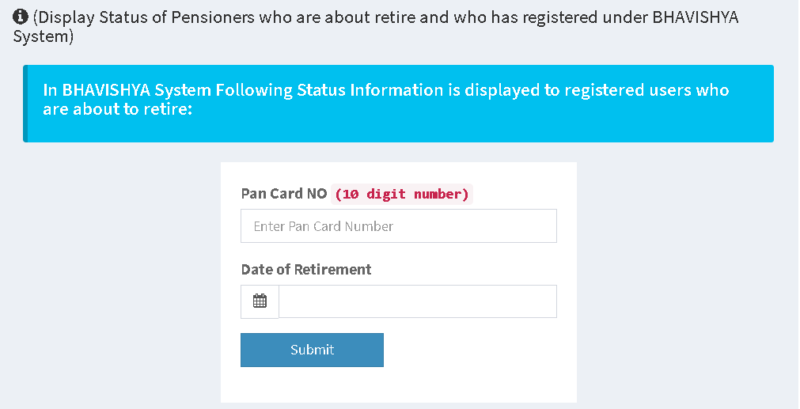Image resolution: width=800 pixels, height=409 pixels.
Task: Click the red "(10 digit number)" hint
Action: pos(402,194)
